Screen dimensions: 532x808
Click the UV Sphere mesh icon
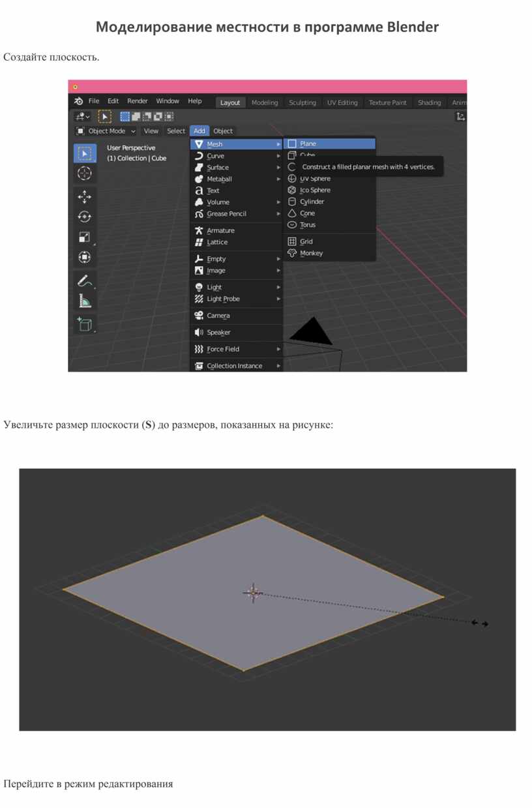292,178
